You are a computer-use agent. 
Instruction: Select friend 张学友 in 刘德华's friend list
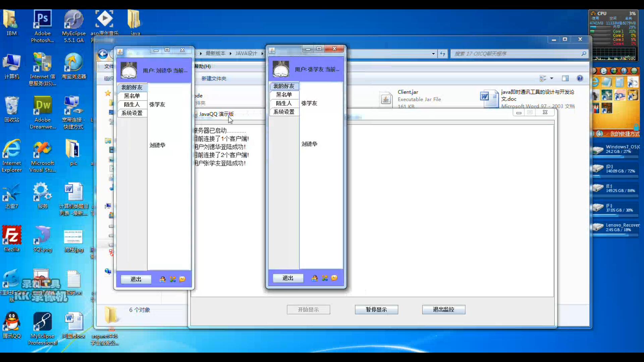point(157,105)
